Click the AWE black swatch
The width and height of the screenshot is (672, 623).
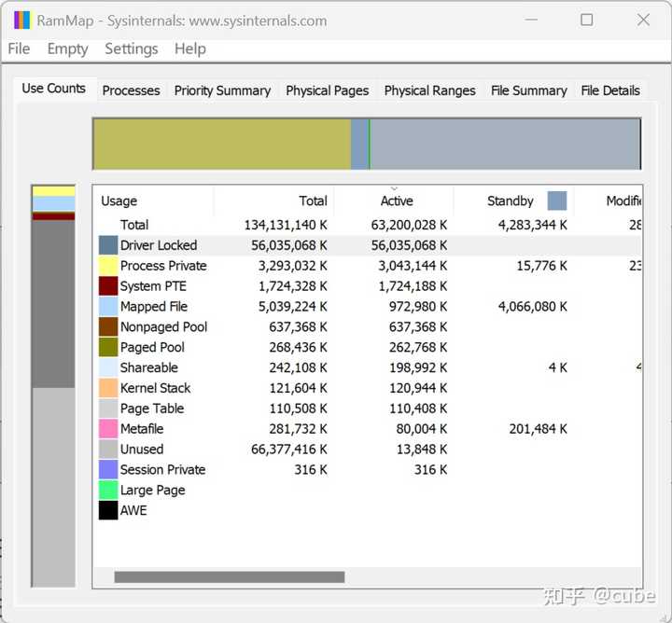pyautogui.click(x=108, y=510)
